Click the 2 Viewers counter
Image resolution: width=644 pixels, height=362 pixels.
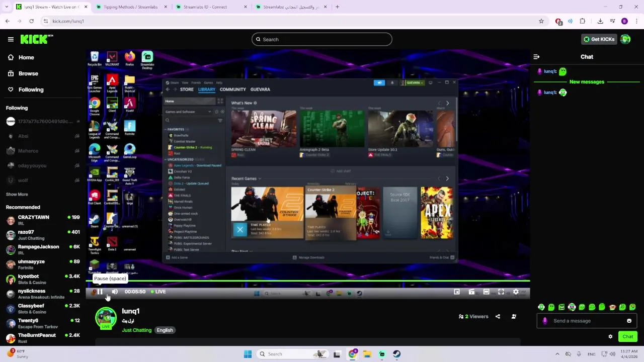click(473, 317)
